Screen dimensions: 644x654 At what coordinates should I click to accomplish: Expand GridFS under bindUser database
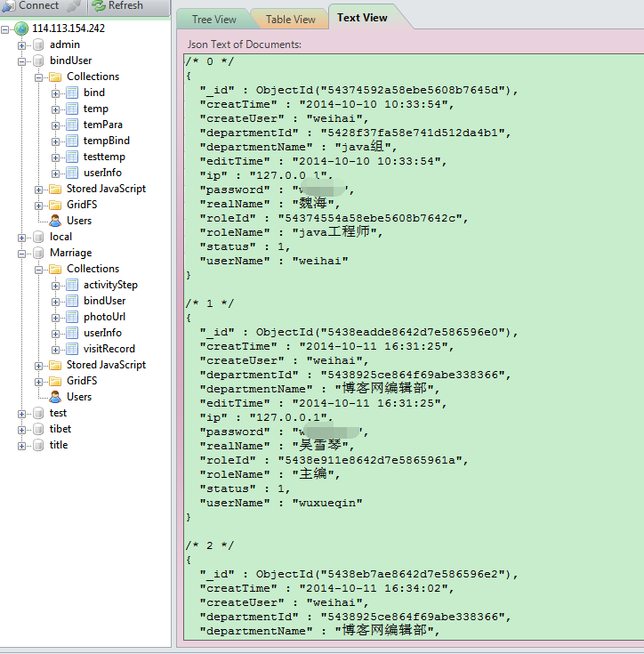38,206
